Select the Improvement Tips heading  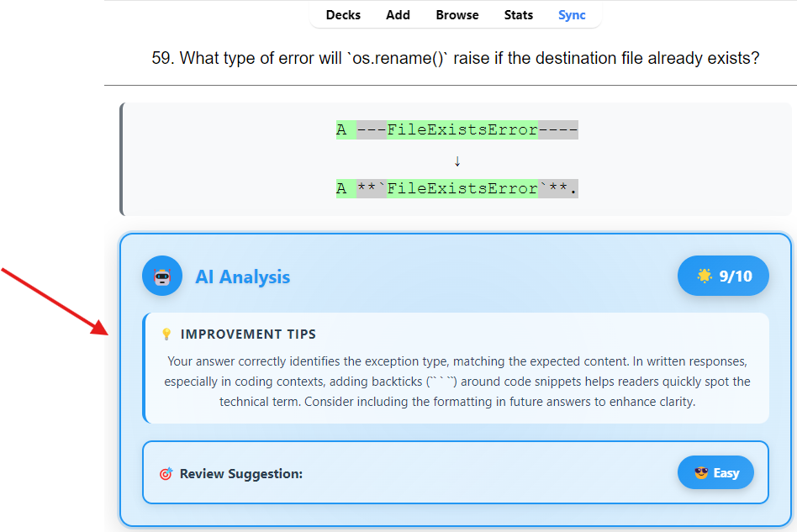click(x=248, y=334)
